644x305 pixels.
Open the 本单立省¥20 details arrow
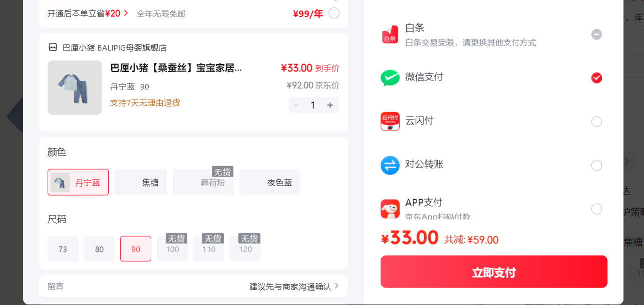click(x=126, y=13)
